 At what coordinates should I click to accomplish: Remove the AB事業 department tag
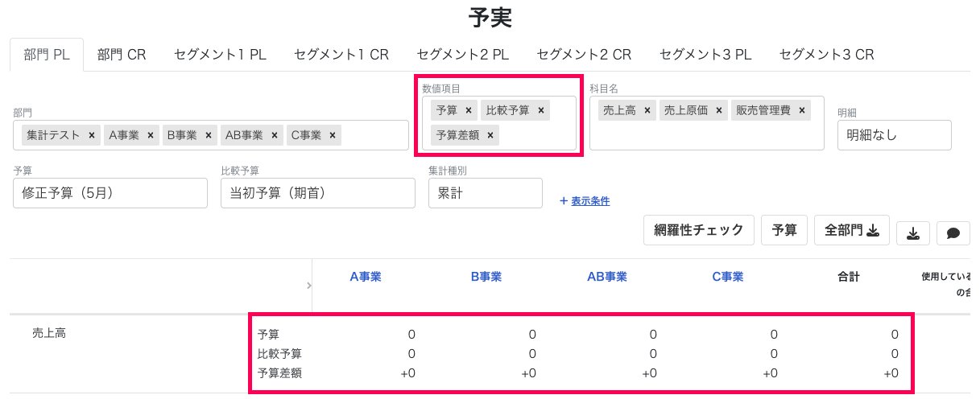point(275,135)
